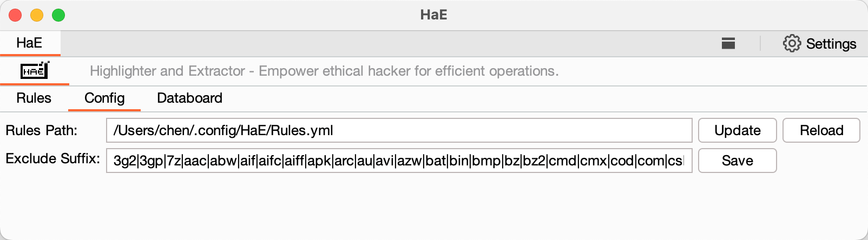Click the "Exclude Suffix:" label
868x240 pixels.
click(52, 159)
